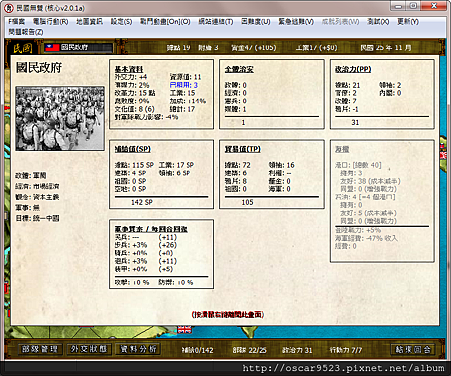Open the 設定(S) menu

pyautogui.click(x=121, y=22)
